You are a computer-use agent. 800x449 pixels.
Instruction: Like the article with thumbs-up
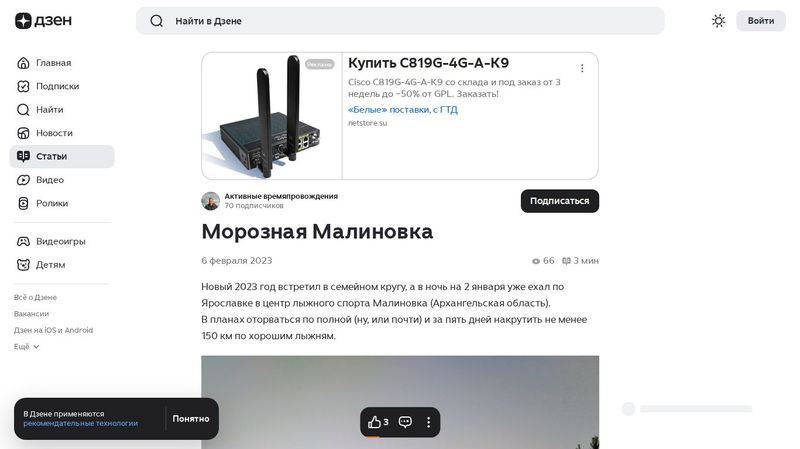(378, 422)
